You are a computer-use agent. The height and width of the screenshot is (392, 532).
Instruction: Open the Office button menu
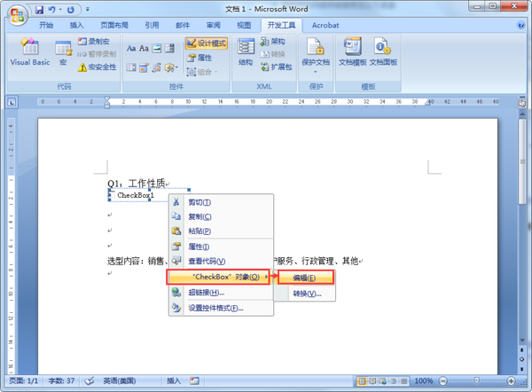coord(18,15)
